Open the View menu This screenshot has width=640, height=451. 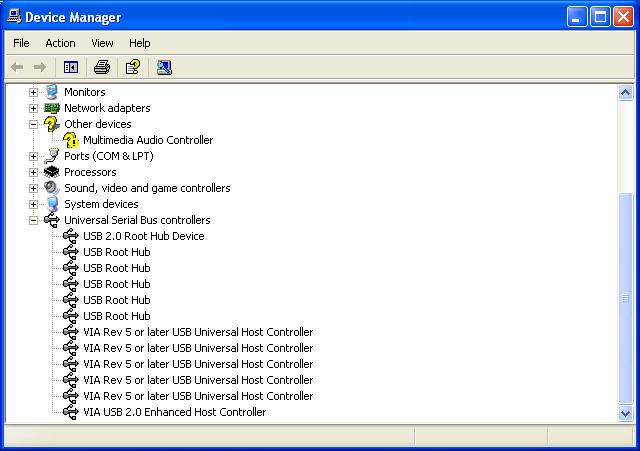point(102,43)
